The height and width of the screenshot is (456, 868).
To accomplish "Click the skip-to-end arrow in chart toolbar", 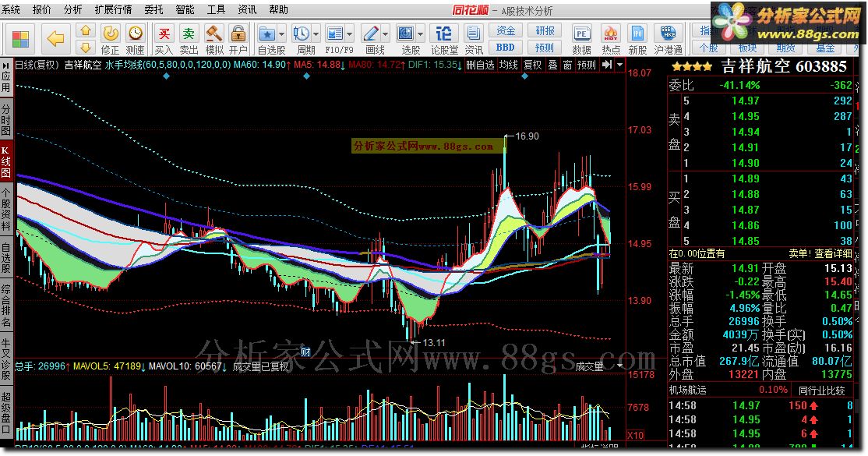I will 607,65.
